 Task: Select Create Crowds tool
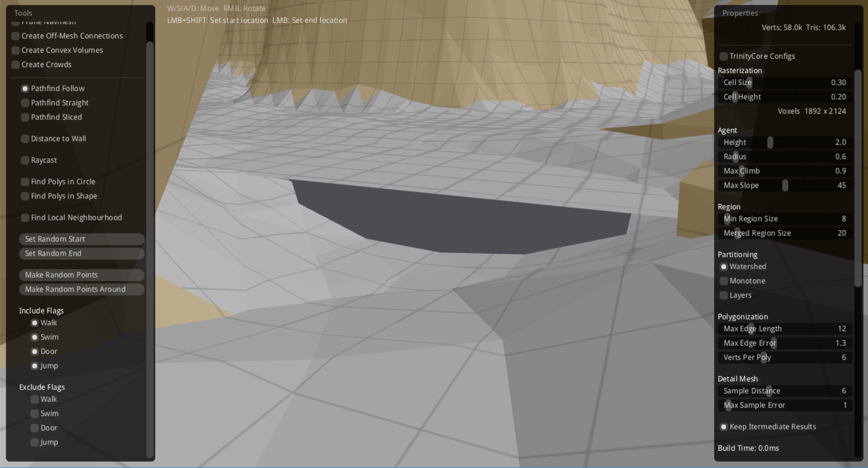pyautogui.click(x=42, y=65)
